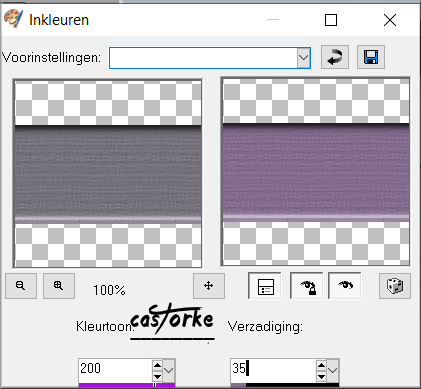
Task: Click the Verzadiging field showing 35
Action: (x=273, y=370)
